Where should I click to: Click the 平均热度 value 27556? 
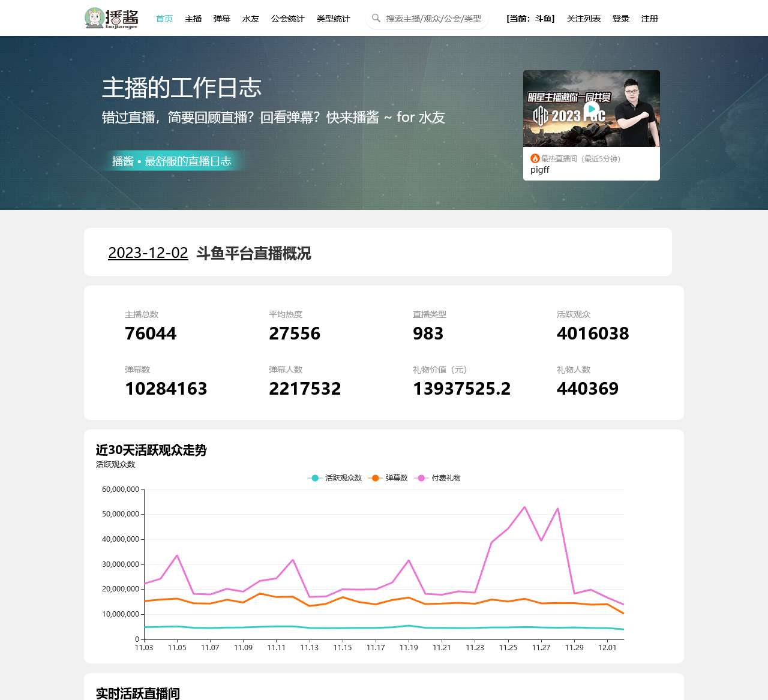click(x=295, y=334)
